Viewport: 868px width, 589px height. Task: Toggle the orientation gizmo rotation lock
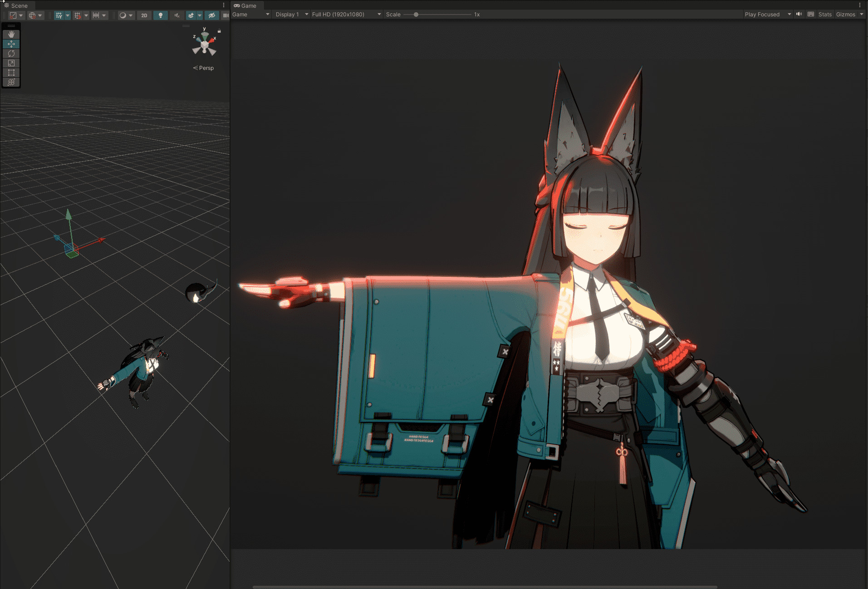tap(219, 31)
